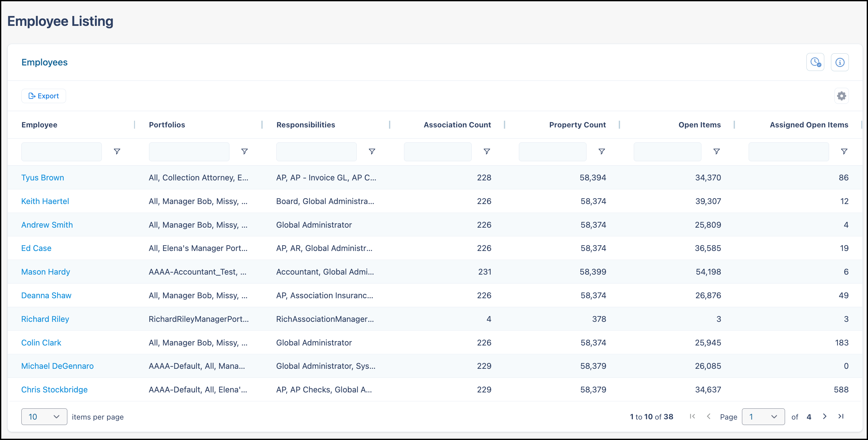This screenshot has height=440, width=868.
Task: Open filter options icon for Assigned Open Items
Action: 844,151
